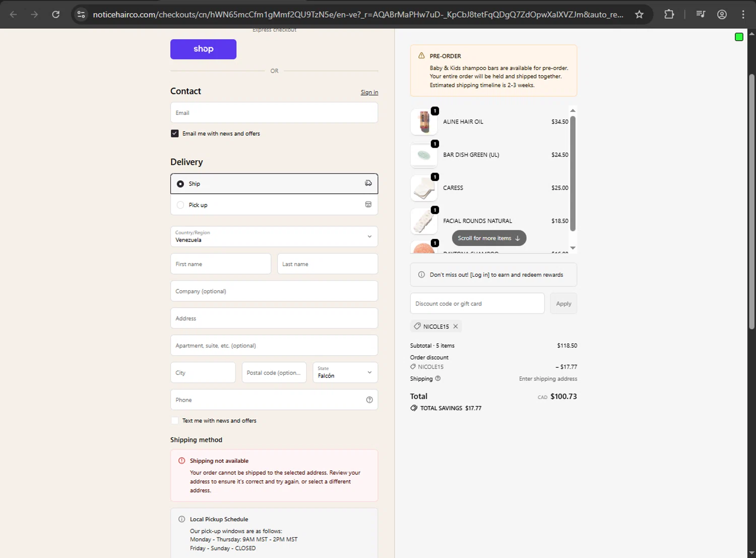Click the truck icon in Ship option
This screenshot has height=558, width=756.
[368, 183]
